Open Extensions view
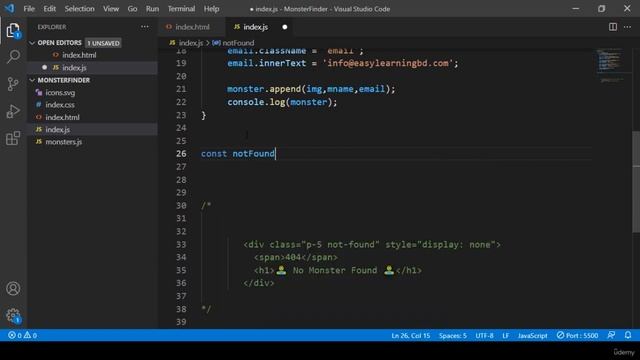The image size is (640, 360). point(13,138)
